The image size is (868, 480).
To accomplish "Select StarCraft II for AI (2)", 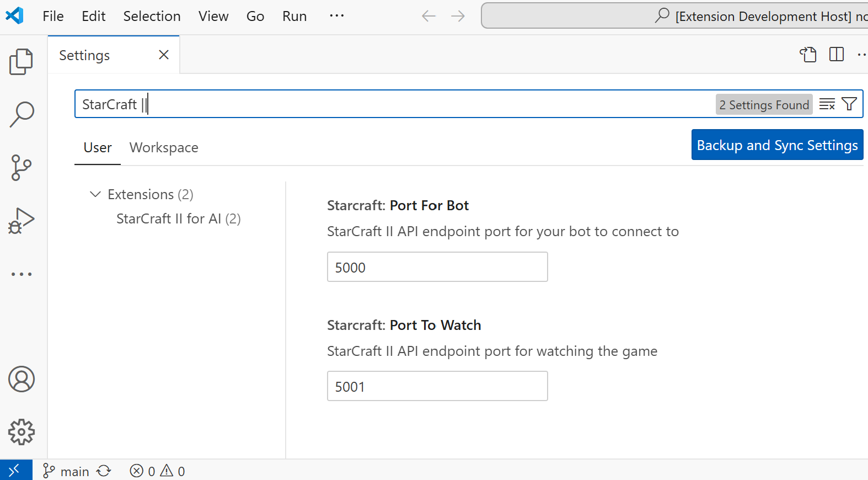I will click(x=178, y=219).
